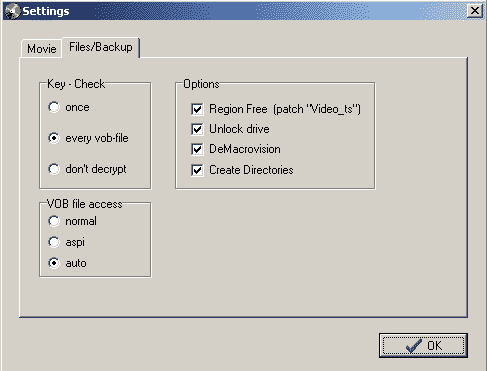Click the green checkmark icon on OK
Screen dimensions: 487x371
click(x=414, y=346)
